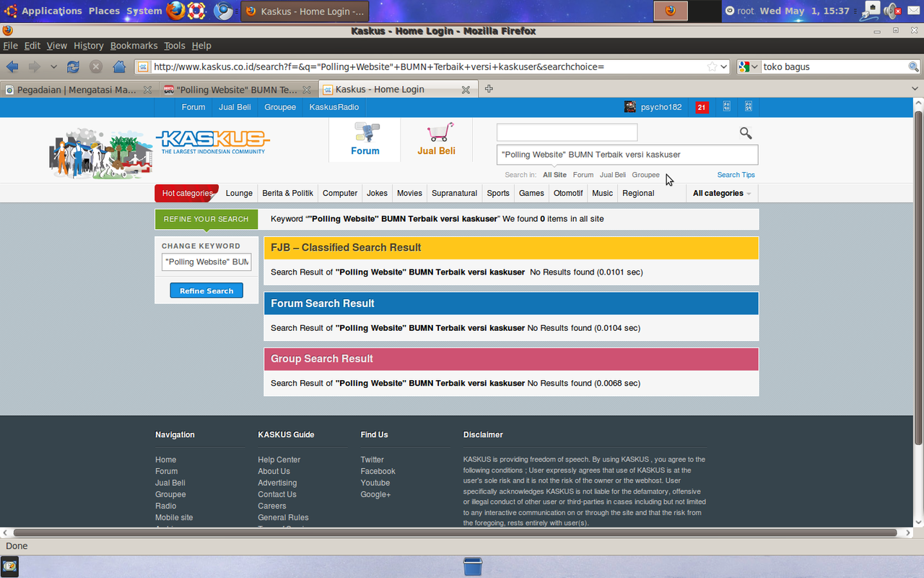Filter search to Forum only
The image size is (924, 578).
pos(583,175)
